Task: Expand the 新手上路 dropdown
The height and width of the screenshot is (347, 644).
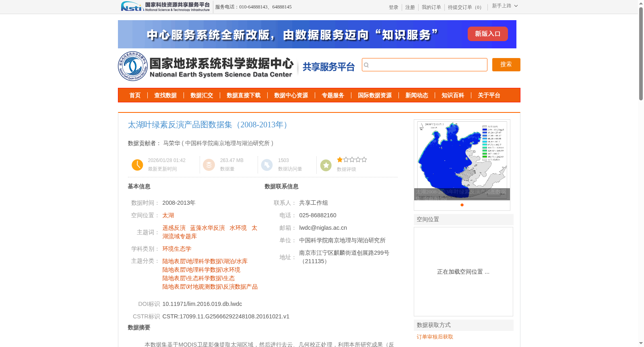Action: [505, 6]
